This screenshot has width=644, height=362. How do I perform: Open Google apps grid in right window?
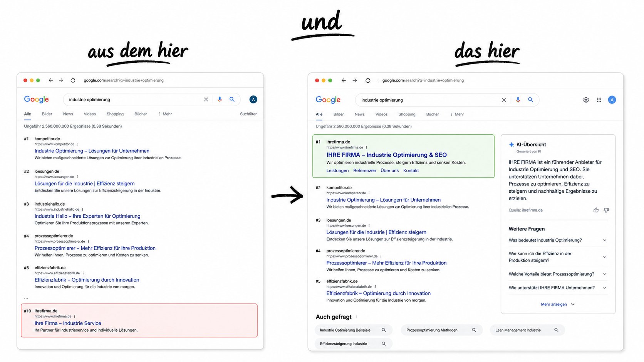point(599,100)
